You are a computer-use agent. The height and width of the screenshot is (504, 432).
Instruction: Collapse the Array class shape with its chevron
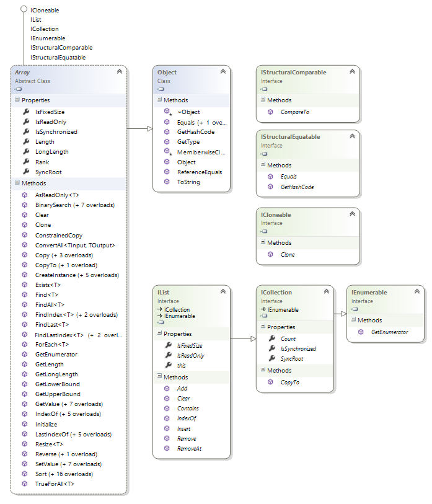(119, 72)
